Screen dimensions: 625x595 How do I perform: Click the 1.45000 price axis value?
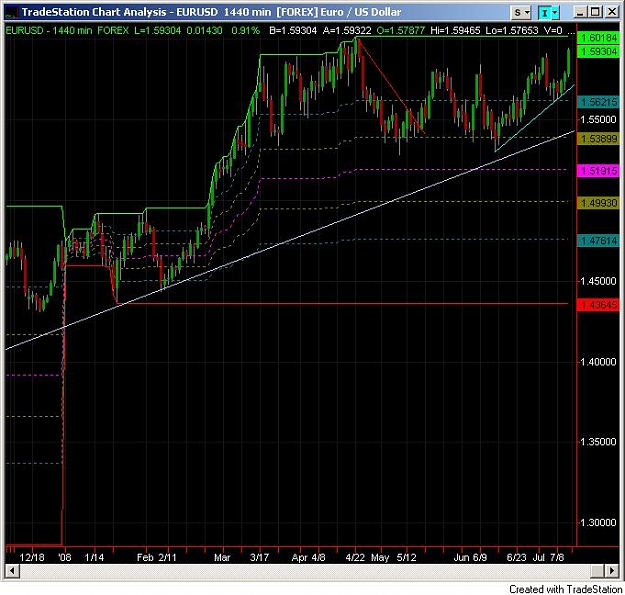[x=598, y=281]
